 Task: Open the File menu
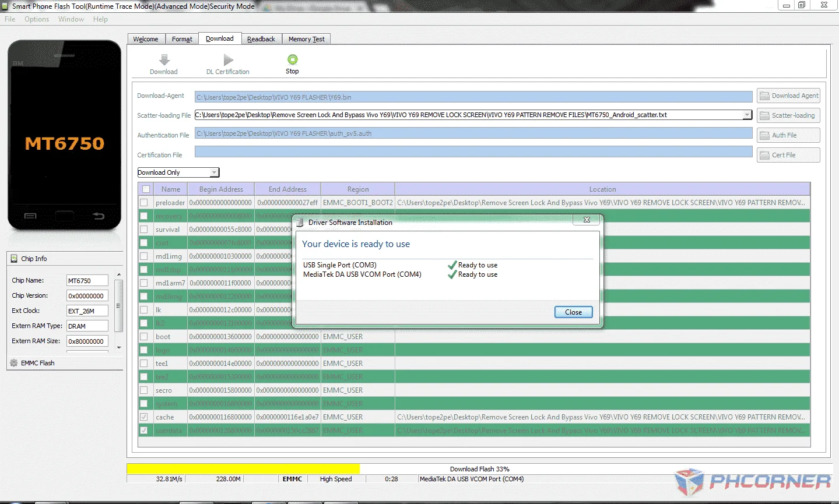click(10, 19)
